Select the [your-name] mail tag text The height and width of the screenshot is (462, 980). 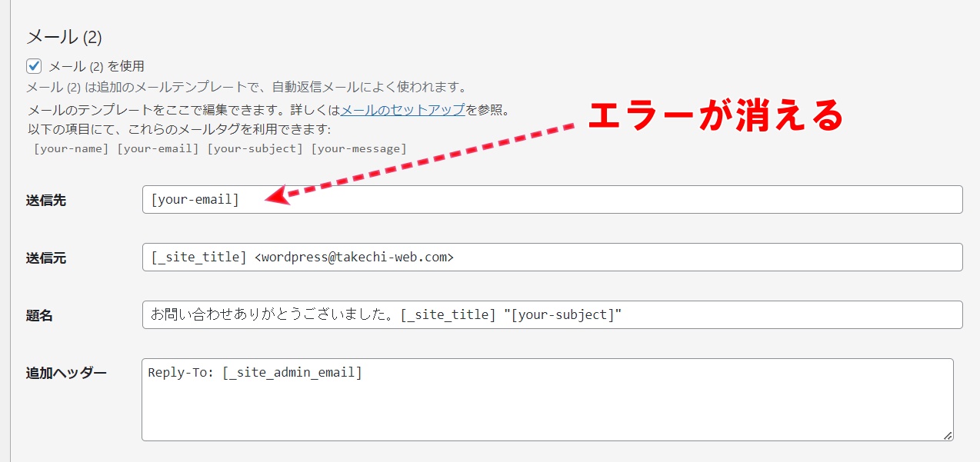click(72, 148)
